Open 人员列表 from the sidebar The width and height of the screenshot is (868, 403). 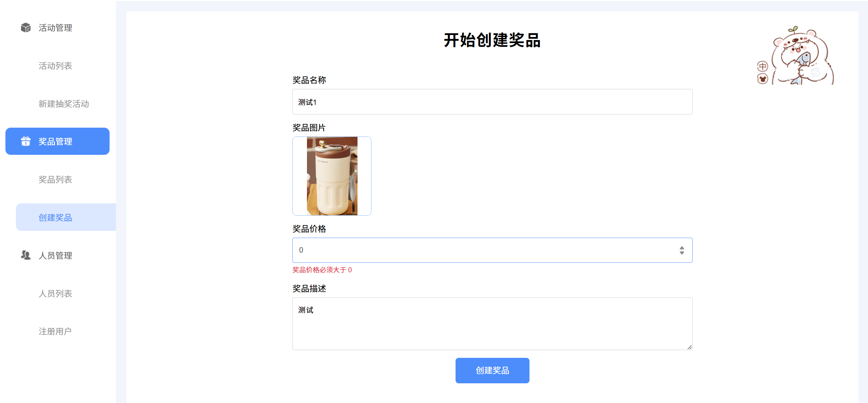tap(55, 293)
